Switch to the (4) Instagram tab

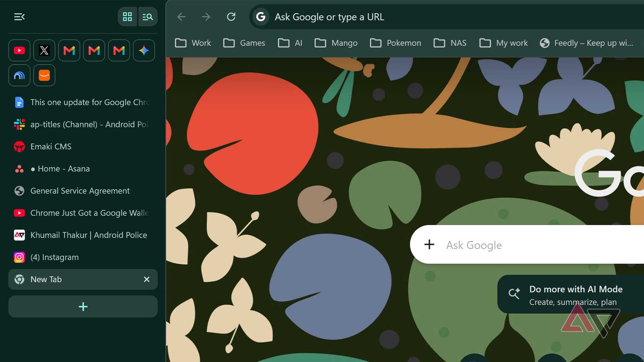[83, 257]
